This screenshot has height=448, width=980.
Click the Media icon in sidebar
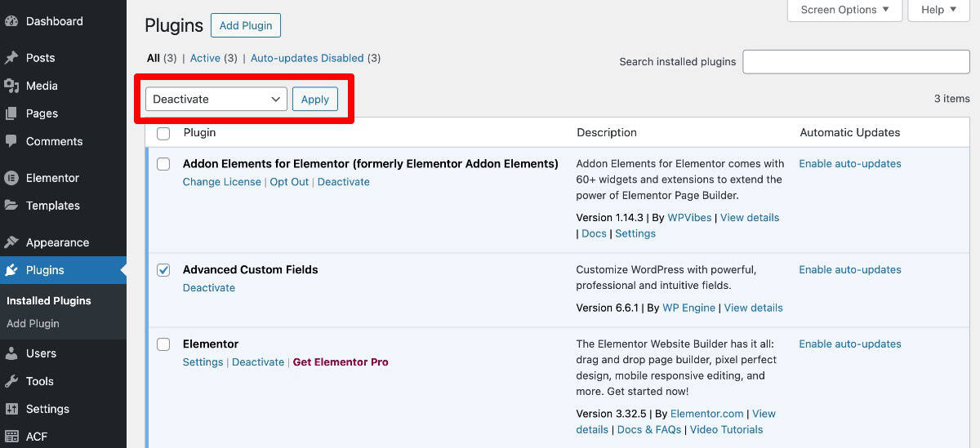pyautogui.click(x=11, y=86)
